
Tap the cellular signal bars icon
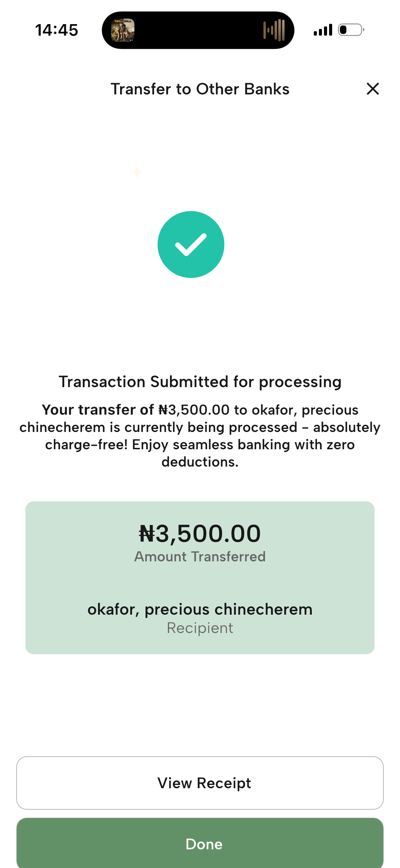323,30
